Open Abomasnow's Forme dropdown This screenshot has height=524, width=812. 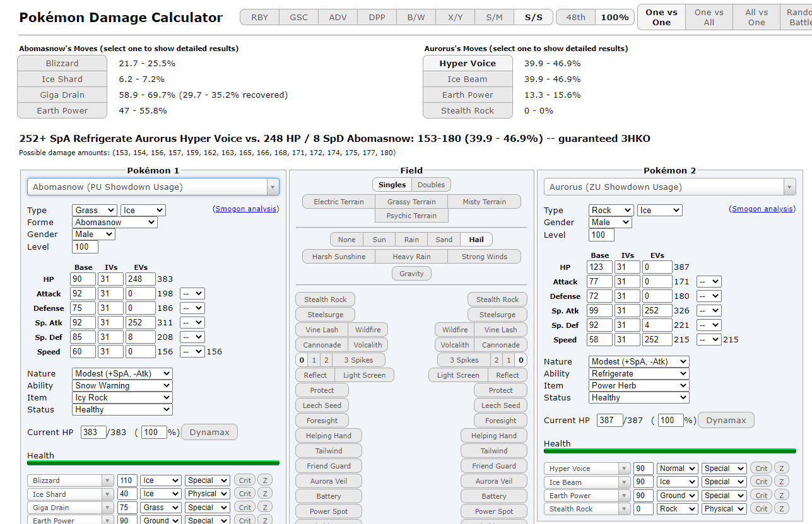(x=115, y=222)
